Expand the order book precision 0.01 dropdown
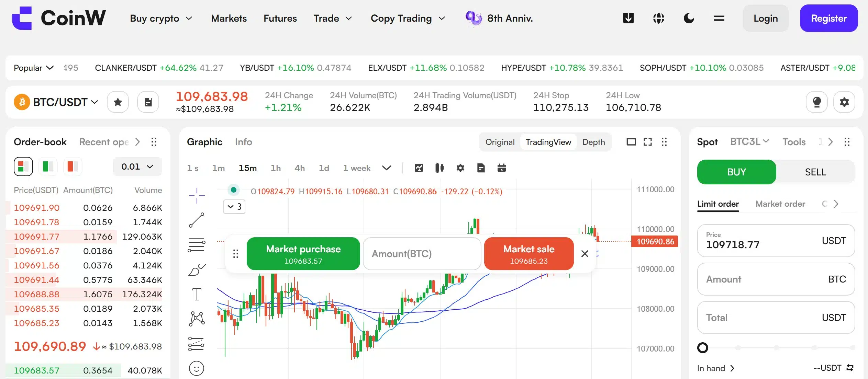This screenshot has height=379, width=868. click(x=137, y=166)
